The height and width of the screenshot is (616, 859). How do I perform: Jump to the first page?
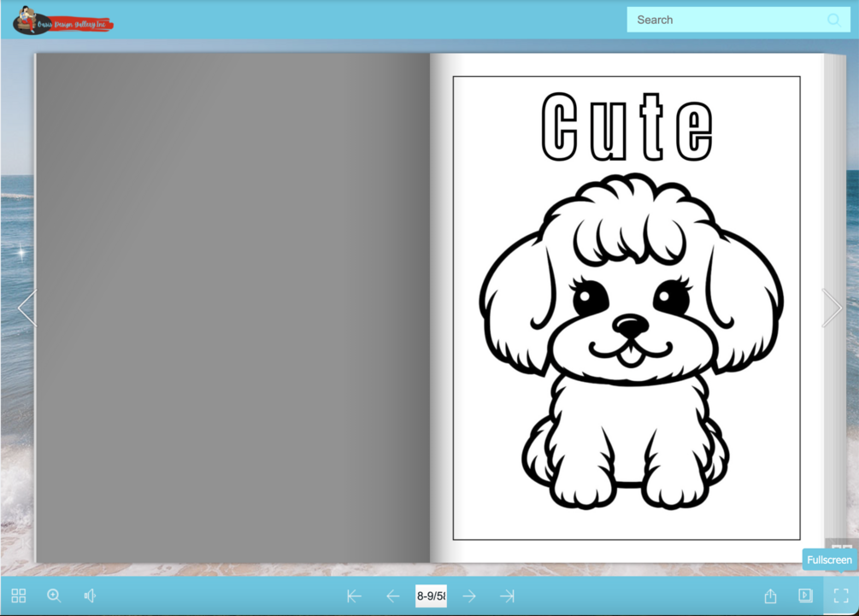click(x=354, y=595)
